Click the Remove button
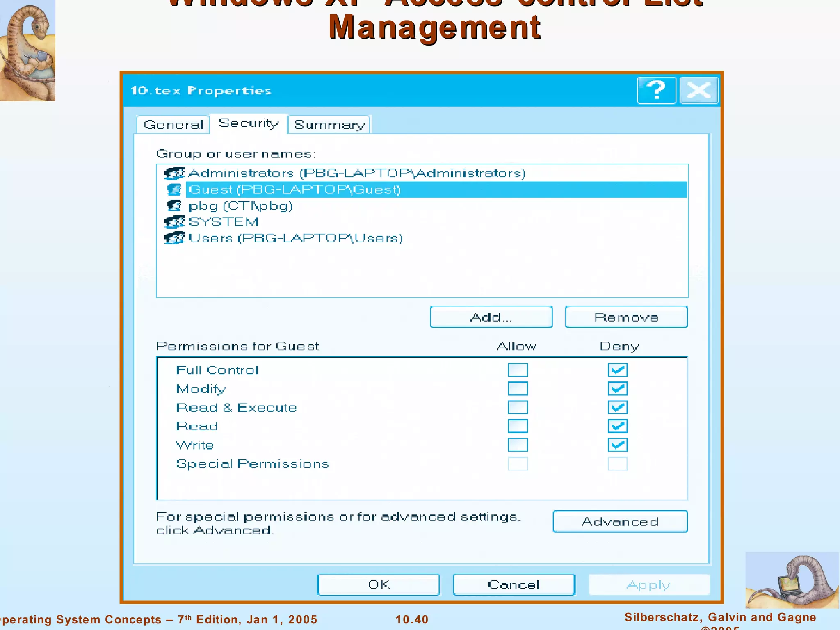The image size is (840, 630). pyautogui.click(x=626, y=317)
